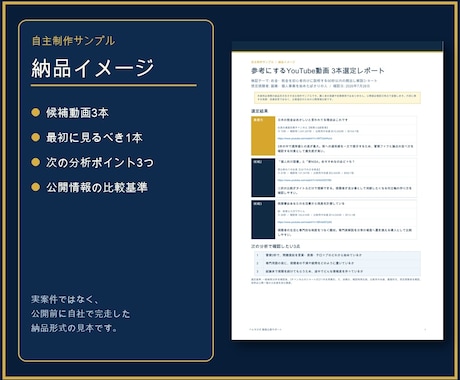The image size is (460, 380).
Task: Open the YouTube link in the third video card
Action: click(x=304, y=222)
